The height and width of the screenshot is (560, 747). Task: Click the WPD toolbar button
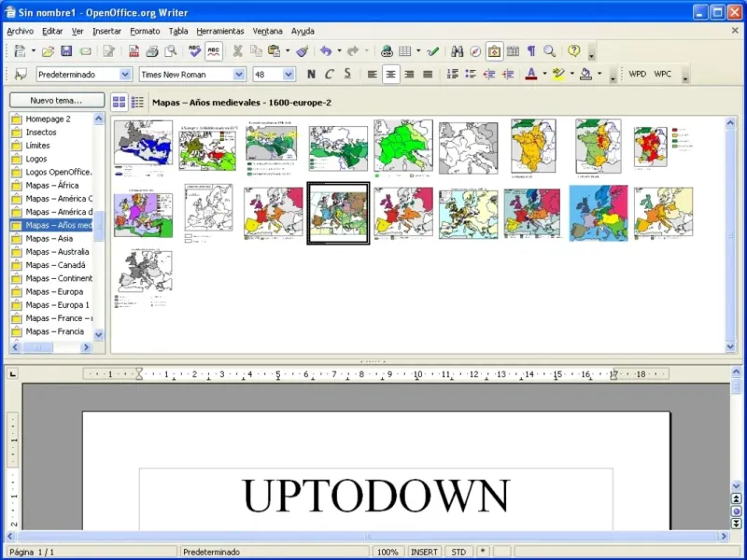pyautogui.click(x=637, y=74)
